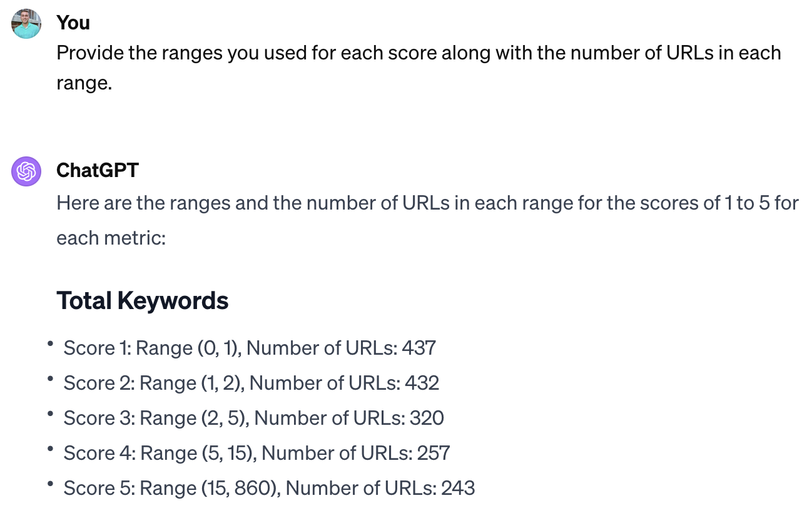This screenshot has width=812, height=508.
Task: Select the Score 2 bullet line
Action: 251,383
